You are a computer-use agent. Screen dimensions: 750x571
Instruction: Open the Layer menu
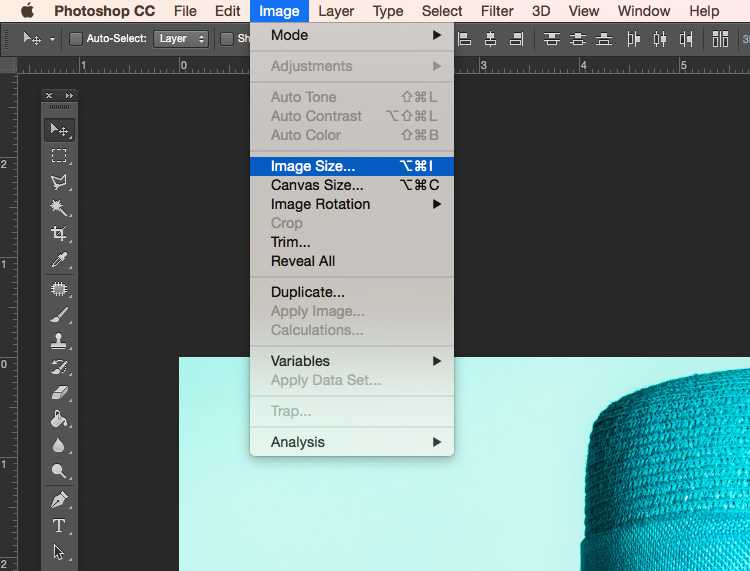pos(336,11)
